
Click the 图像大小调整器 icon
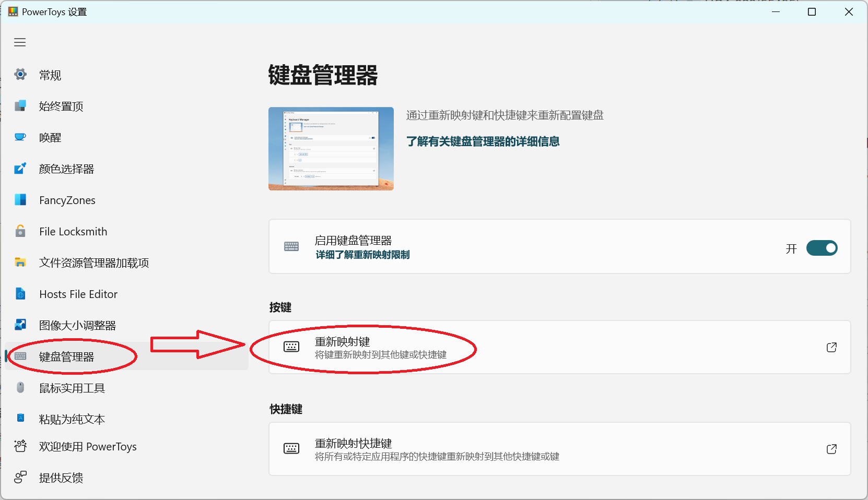point(20,325)
